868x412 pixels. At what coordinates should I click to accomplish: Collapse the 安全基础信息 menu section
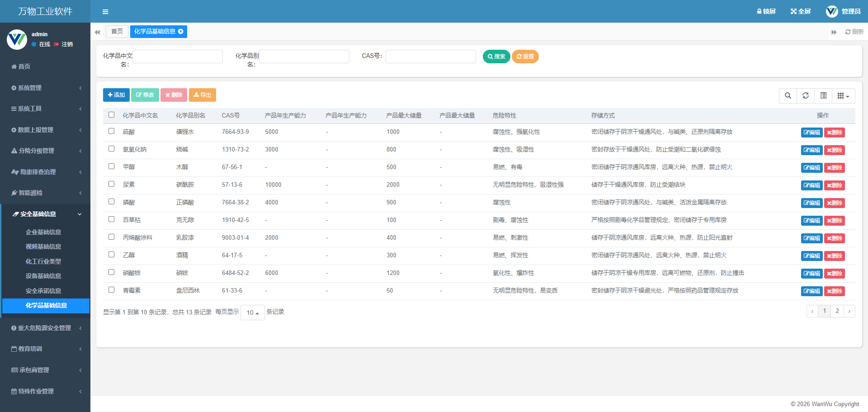tap(35, 214)
